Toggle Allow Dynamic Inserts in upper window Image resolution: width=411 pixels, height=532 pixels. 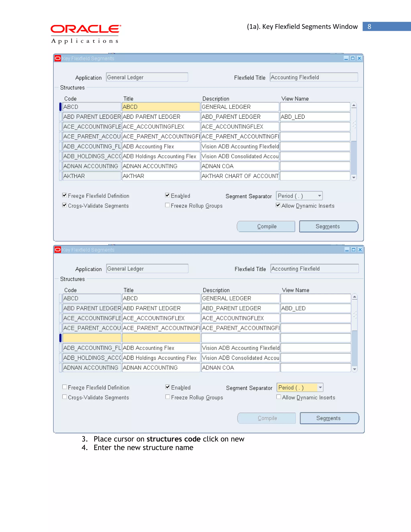278,205
